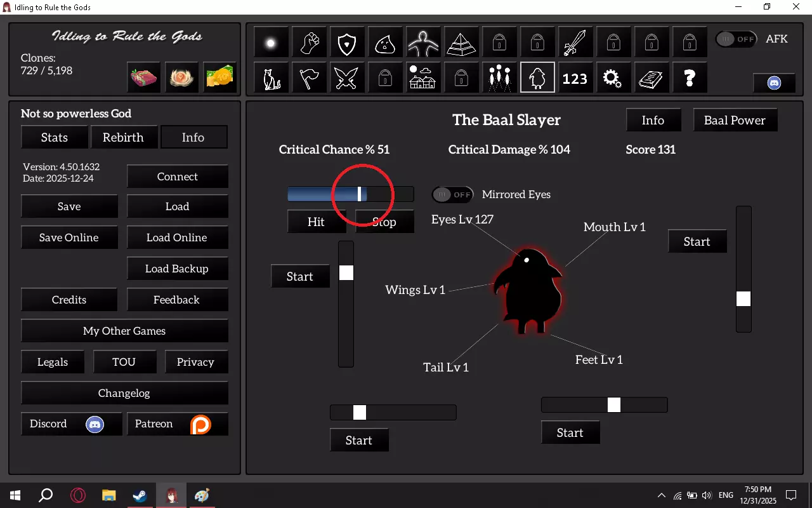The height and width of the screenshot is (508, 812).
Task: Select the pyramid icon
Action: [x=461, y=43]
